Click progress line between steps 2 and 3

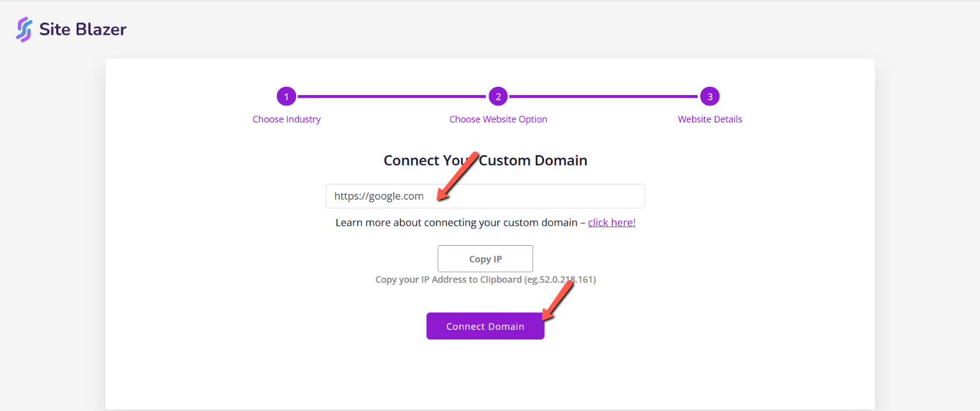[x=603, y=97]
